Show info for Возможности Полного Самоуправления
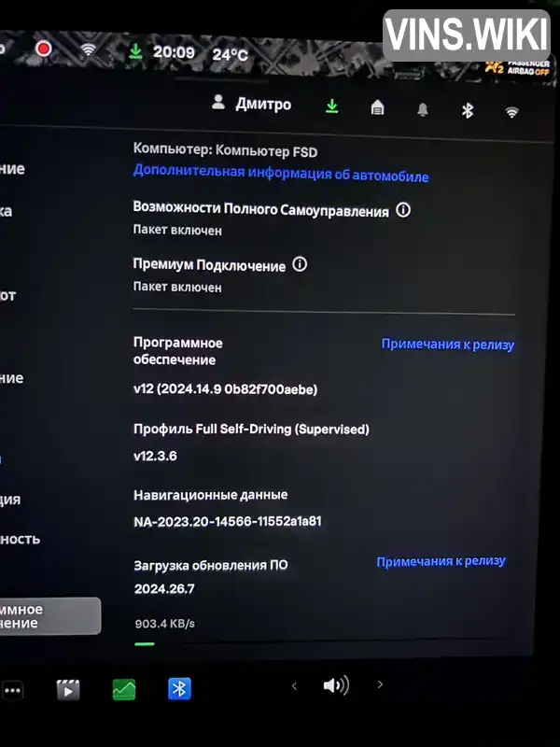The width and height of the screenshot is (560, 747). (x=403, y=210)
